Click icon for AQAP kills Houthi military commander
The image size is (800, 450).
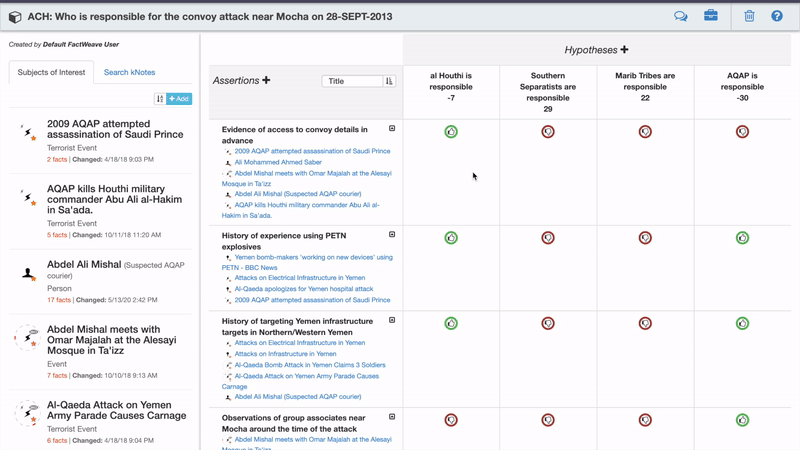coord(29,197)
